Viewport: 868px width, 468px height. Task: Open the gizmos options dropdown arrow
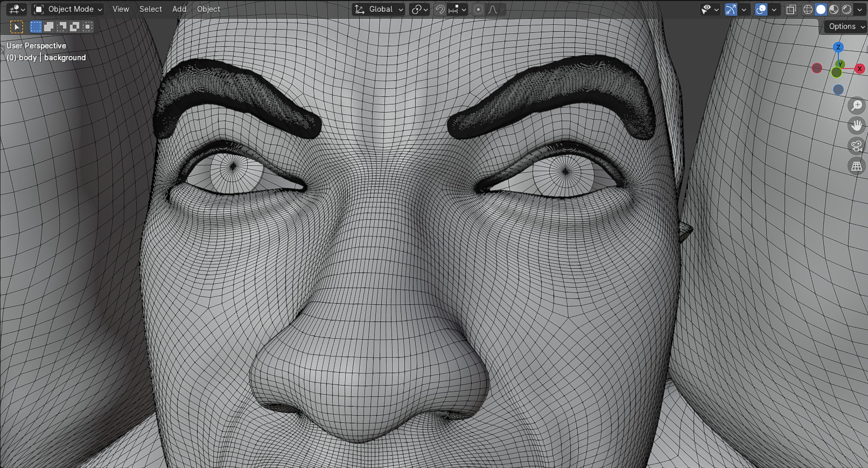click(744, 9)
